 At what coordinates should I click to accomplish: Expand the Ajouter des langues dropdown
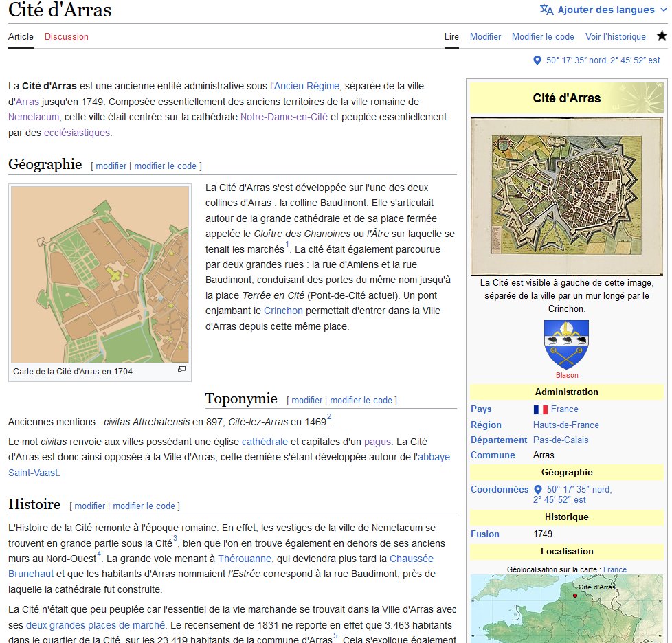pos(603,10)
